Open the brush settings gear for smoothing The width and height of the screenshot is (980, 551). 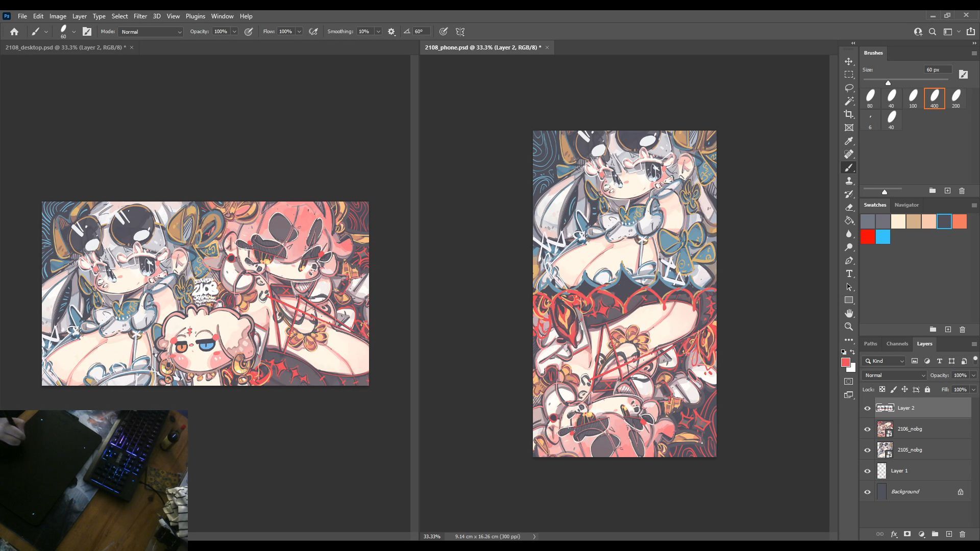point(391,32)
